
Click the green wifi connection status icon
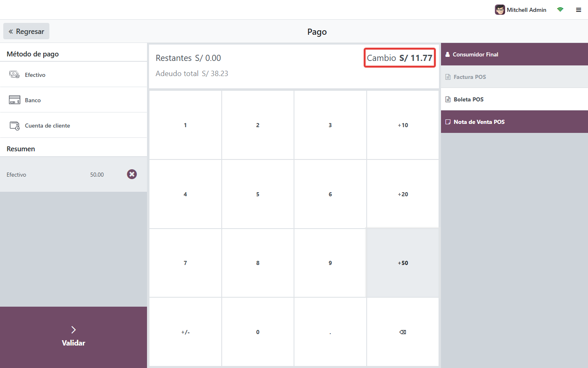point(560,10)
